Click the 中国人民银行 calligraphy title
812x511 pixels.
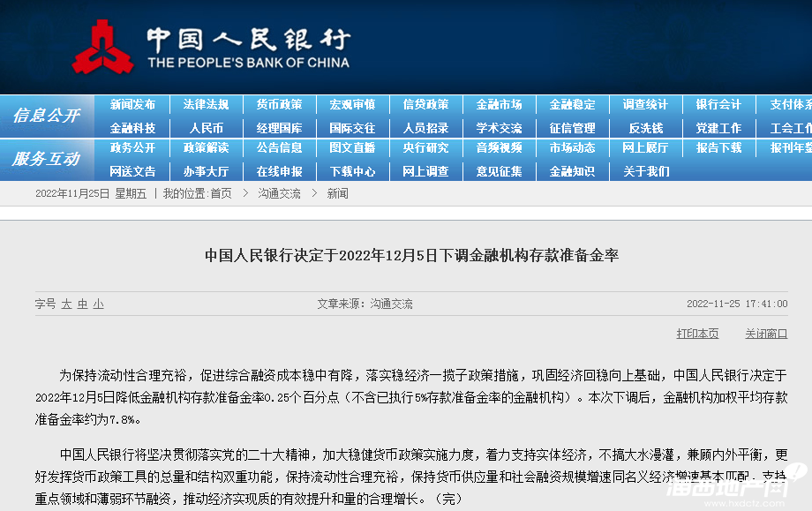[x=249, y=40]
